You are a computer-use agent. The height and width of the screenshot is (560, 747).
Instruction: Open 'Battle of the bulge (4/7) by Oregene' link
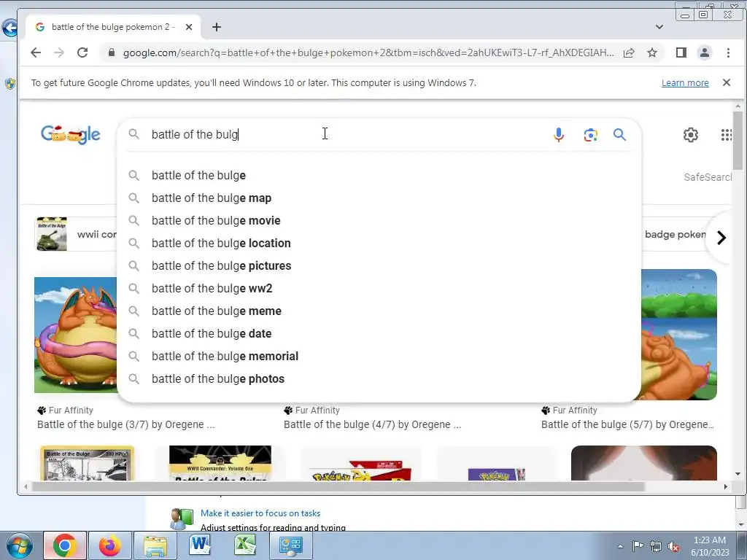tap(372, 424)
